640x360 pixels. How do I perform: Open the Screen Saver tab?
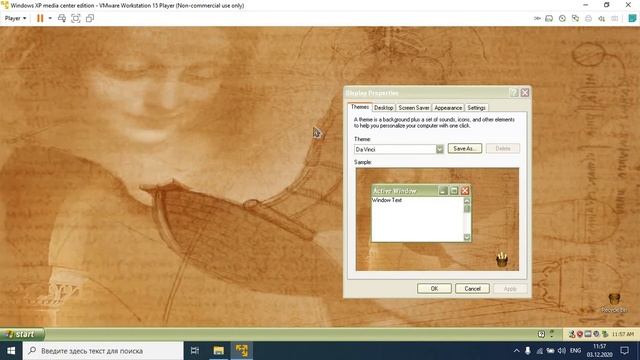point(413,108)
